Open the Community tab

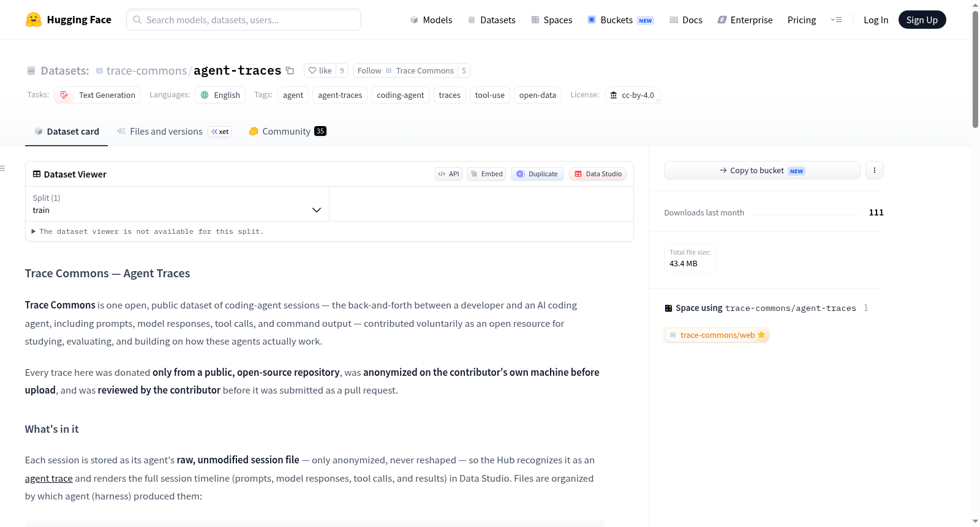tap(287, 132)
